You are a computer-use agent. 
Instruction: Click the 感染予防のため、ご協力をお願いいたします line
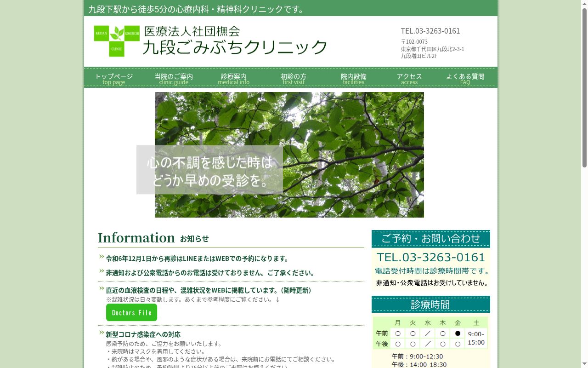[x=164, y=344]
